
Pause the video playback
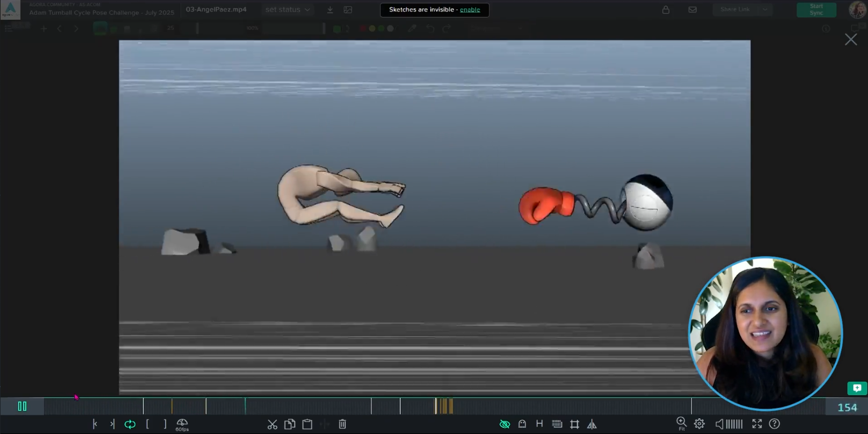[x=23, y=406]
